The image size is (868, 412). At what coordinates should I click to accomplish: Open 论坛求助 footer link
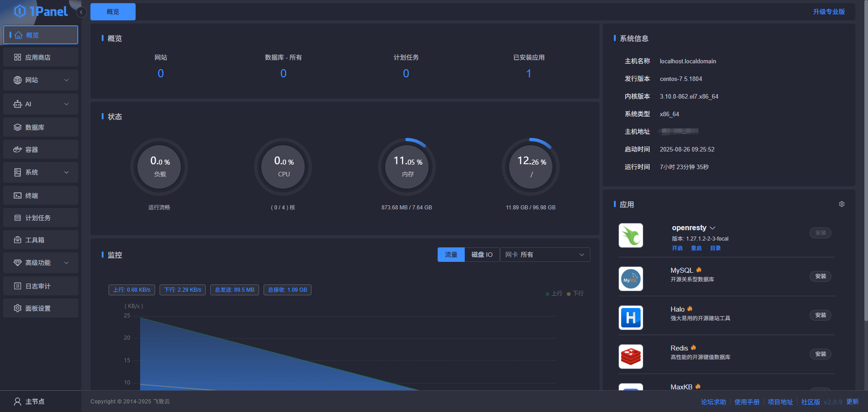[713, 402]
